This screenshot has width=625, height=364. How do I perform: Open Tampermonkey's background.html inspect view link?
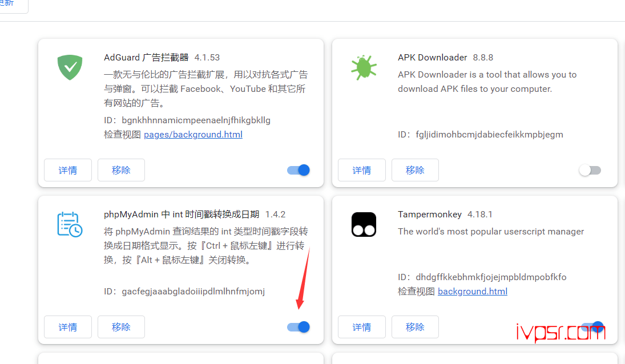pyautogui.click(x=473, y=292)
